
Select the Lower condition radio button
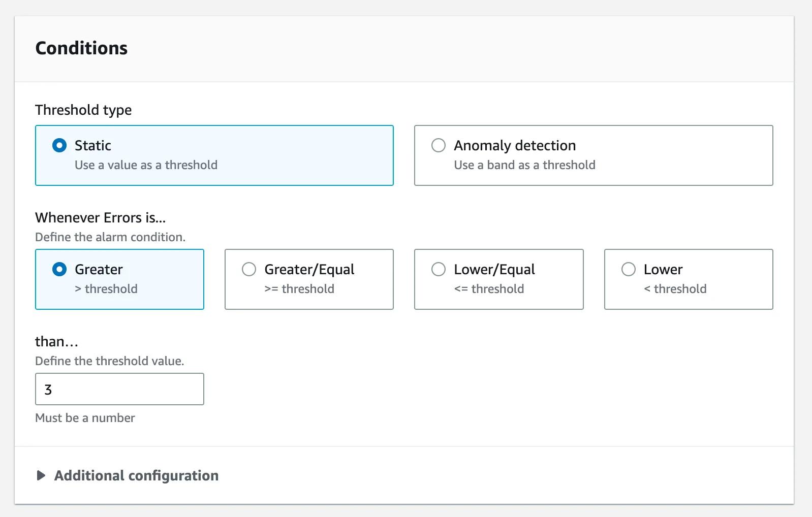tap(628, 270)
